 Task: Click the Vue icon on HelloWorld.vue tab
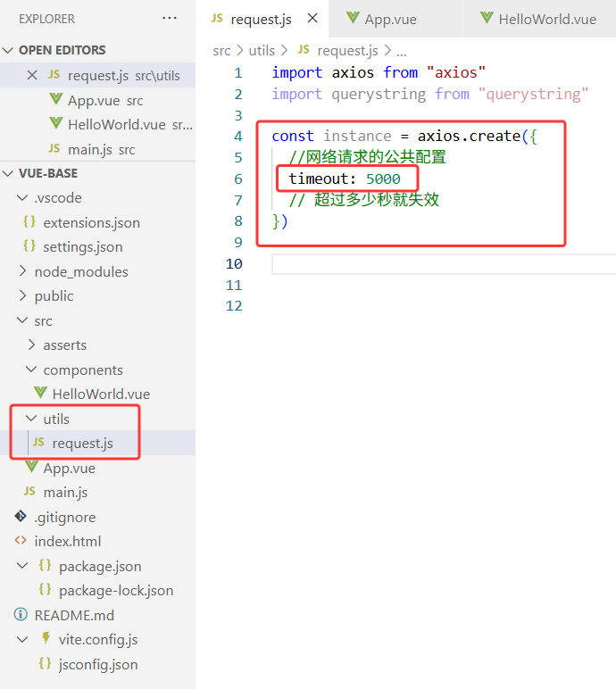[x=487, y=18]
